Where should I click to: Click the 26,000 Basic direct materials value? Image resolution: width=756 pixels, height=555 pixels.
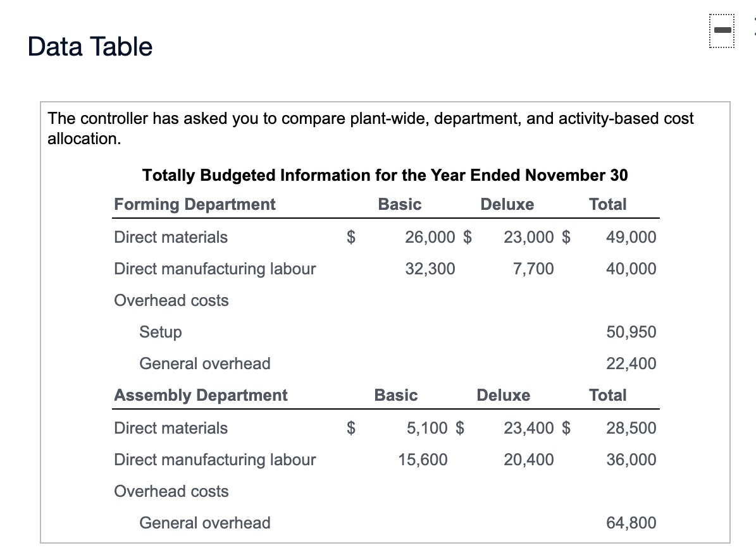[430, 237]
